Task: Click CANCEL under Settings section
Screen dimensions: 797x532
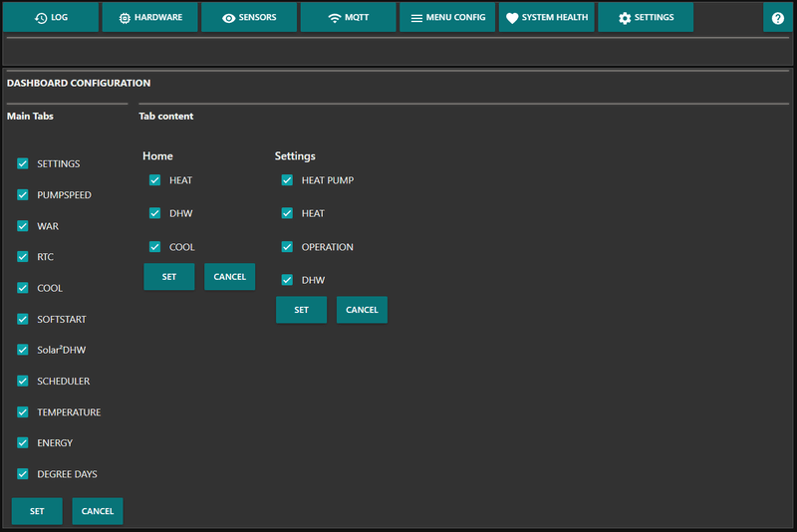Action: click(362, 310)
